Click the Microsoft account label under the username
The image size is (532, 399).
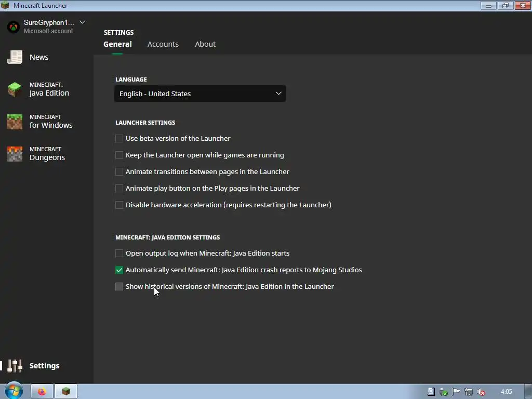click(48, 31)
